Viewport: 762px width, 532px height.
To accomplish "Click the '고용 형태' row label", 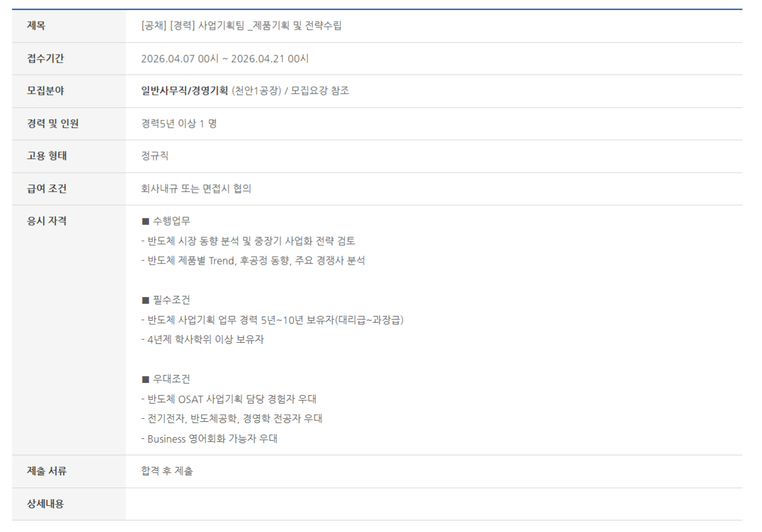I will click(x=47, y=156).
